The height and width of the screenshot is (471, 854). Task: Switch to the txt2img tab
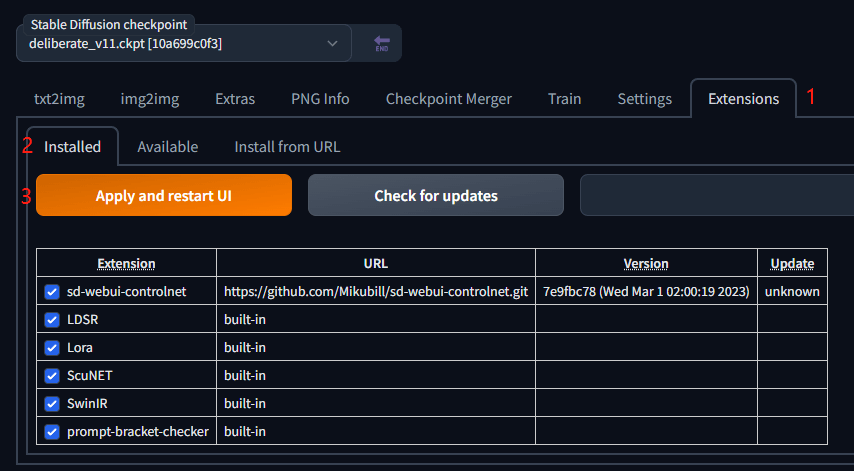click(58, 99)
